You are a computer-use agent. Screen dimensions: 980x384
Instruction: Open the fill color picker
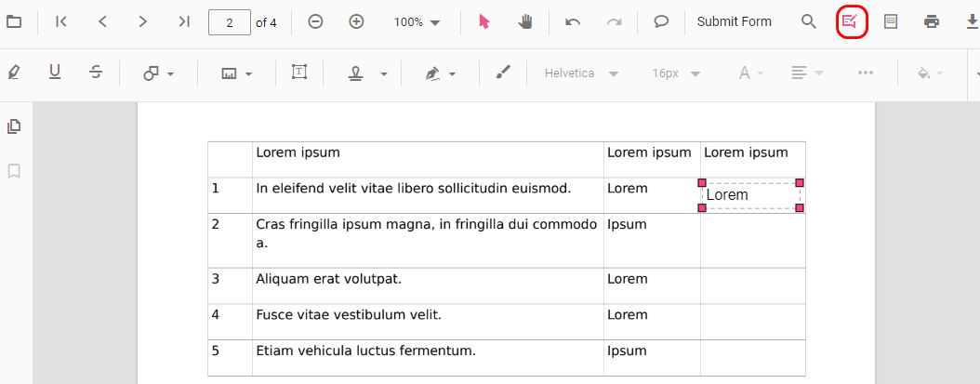tap(930, 73)
